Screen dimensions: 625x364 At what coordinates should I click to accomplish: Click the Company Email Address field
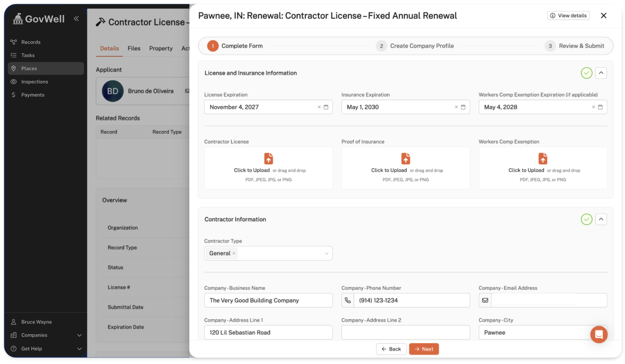[x=548, y=300]
